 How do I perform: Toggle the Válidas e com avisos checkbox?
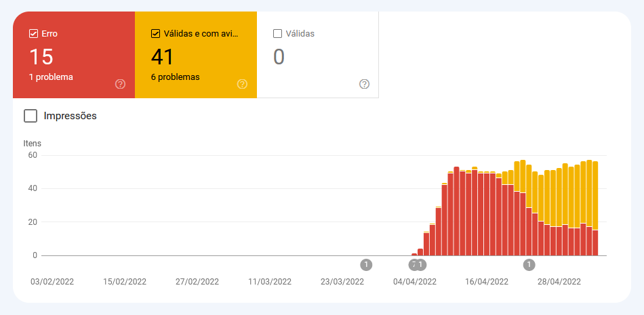[155, 33]
